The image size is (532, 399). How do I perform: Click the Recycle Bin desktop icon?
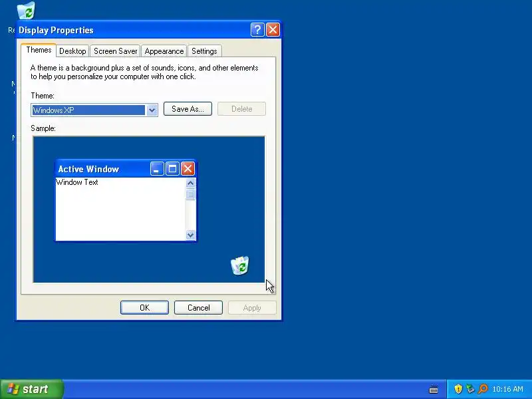[x=26, y=11]
